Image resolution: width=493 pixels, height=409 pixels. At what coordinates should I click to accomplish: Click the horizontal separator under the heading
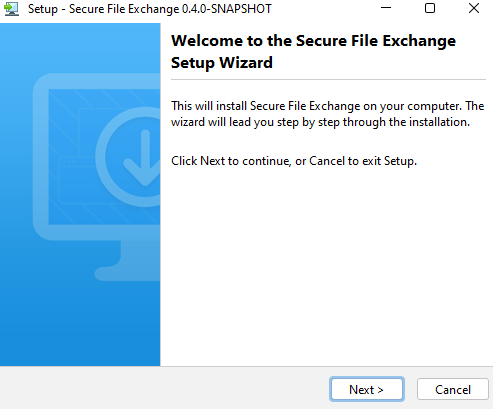(x=328, y=79)
